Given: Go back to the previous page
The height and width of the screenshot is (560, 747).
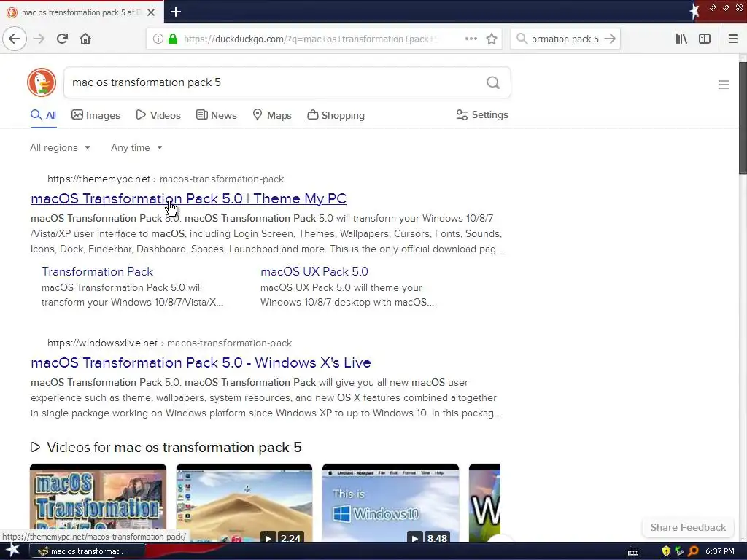Looking at the screenshot, I should pos(15,39).
